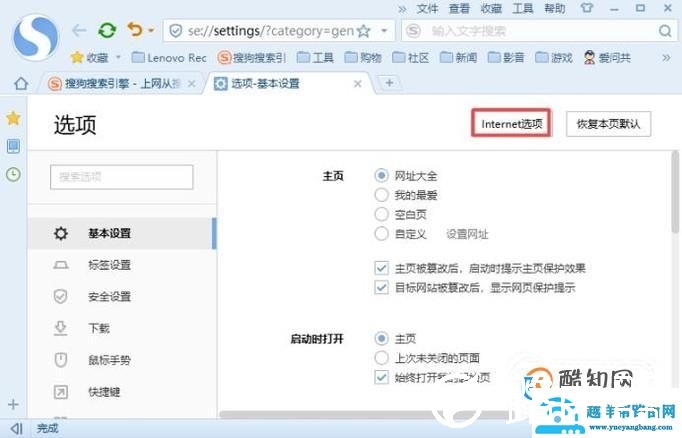The image size is (682, 438).
Task: Select 上次未关闭的页面 startup option
Action: click(x=381, y=358)
